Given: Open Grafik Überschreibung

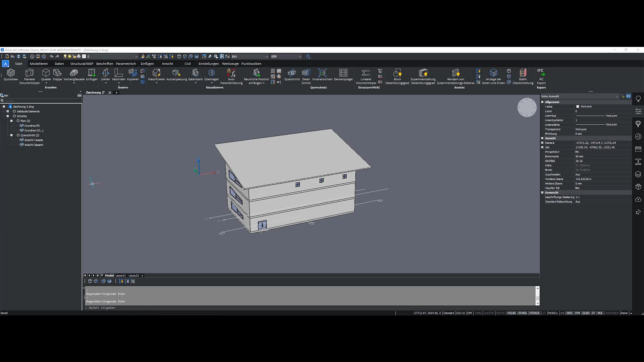Looking at the screenshot, I should 523,76.
